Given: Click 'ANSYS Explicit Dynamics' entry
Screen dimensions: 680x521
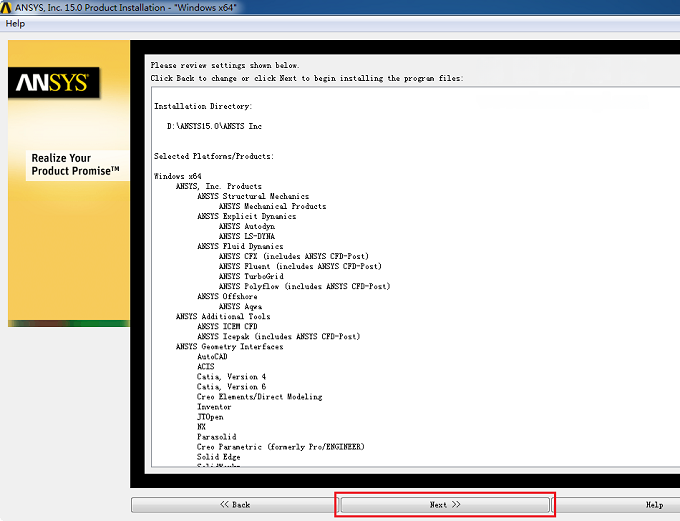Looking at the screenshot, I should click(247, 216).
